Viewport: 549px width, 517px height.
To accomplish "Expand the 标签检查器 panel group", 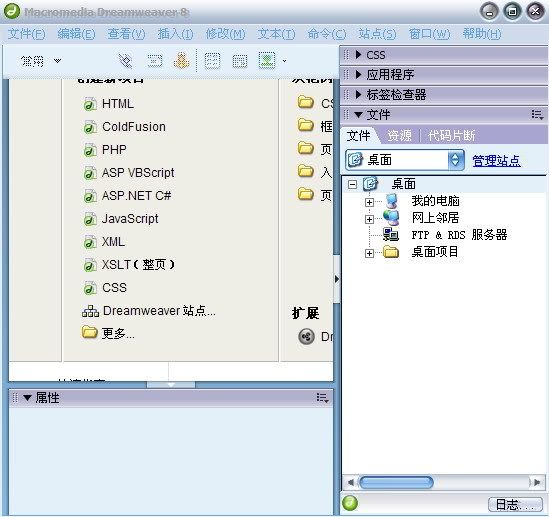I will click(358, 95).
